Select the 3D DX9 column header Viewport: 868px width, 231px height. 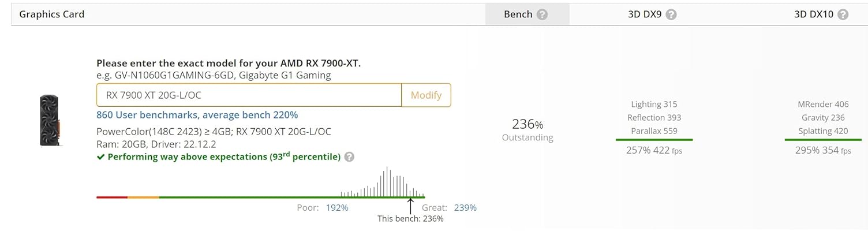[x=645, y=14]
